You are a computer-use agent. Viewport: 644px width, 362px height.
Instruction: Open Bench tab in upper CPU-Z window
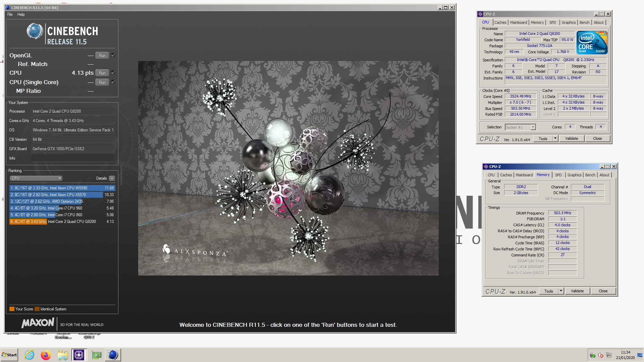point(584,22)
